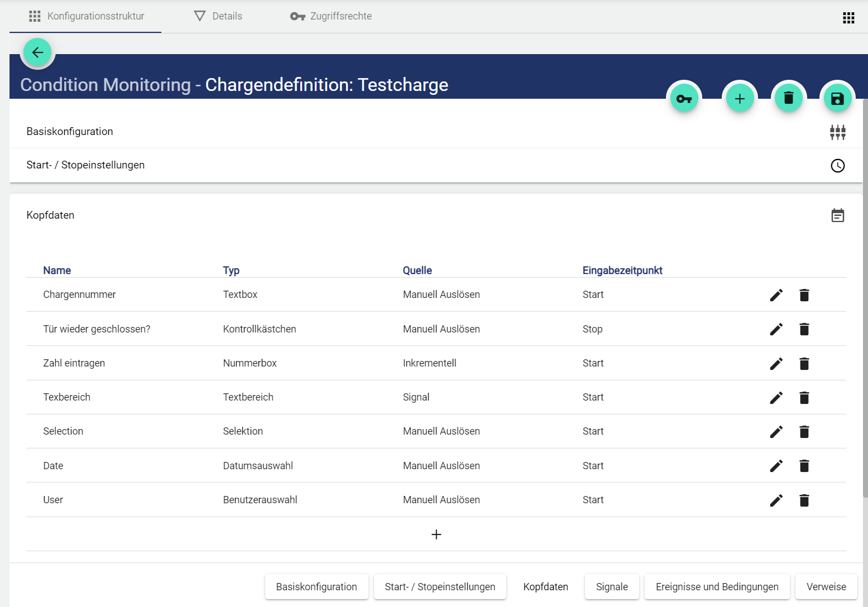
Task: Click the green trash delete button
Action: click(x=788, y=98)
